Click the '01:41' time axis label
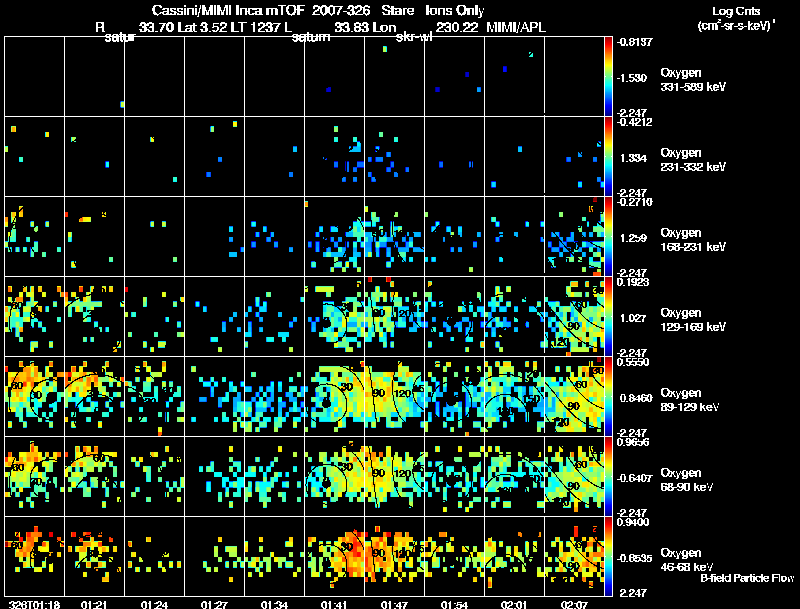This screenshot has height=609, width=800. [x=334, y=604]
